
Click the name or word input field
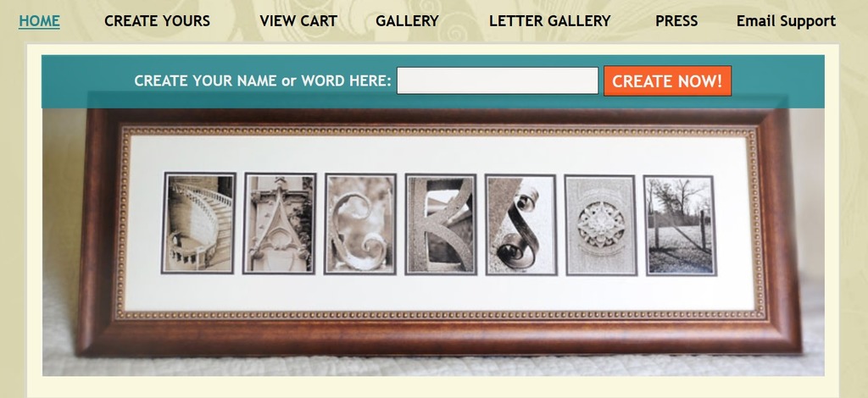coord(498,80)
